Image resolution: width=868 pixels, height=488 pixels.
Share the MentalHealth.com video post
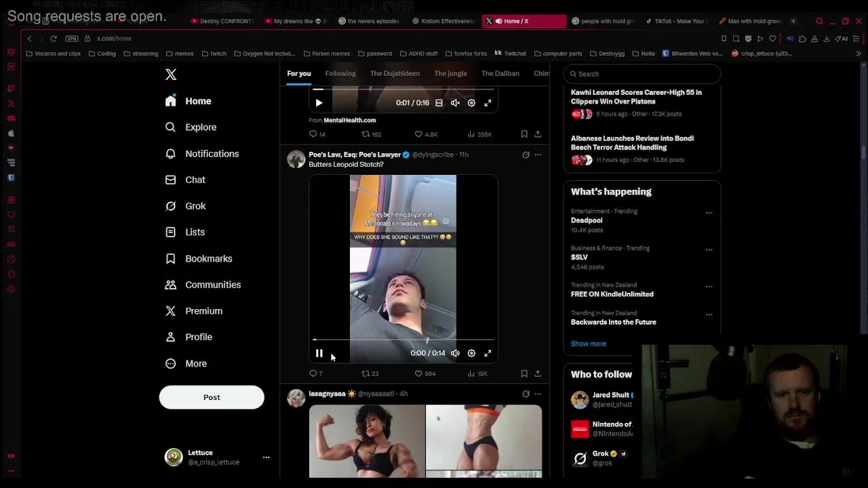click(x=538, y=134)
